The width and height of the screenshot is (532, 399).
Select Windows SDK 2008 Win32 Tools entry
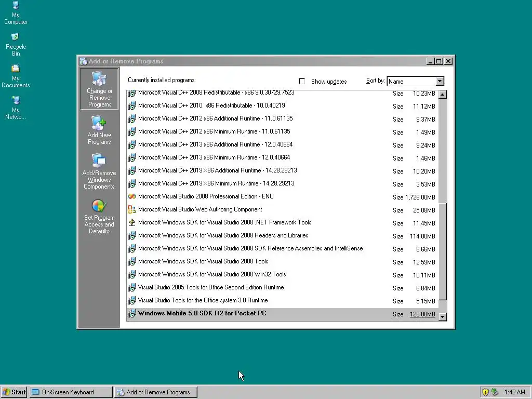coord(282,275)
